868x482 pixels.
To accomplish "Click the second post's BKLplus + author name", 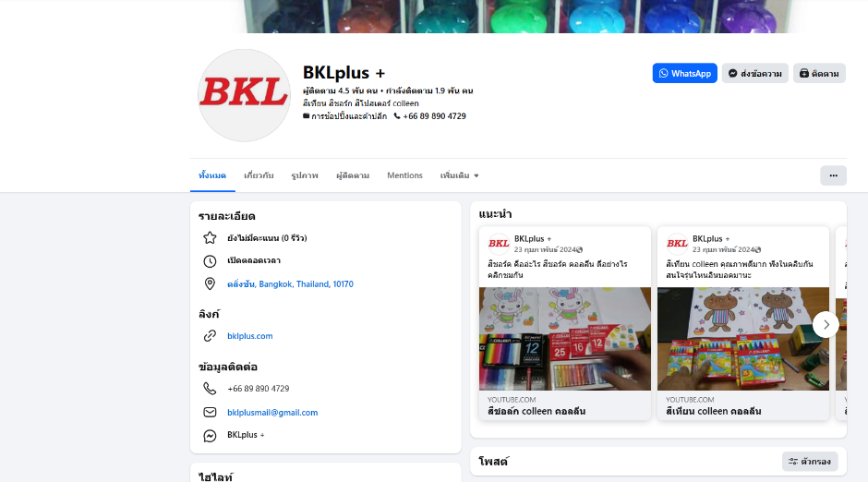I will [x=711, y=238].
